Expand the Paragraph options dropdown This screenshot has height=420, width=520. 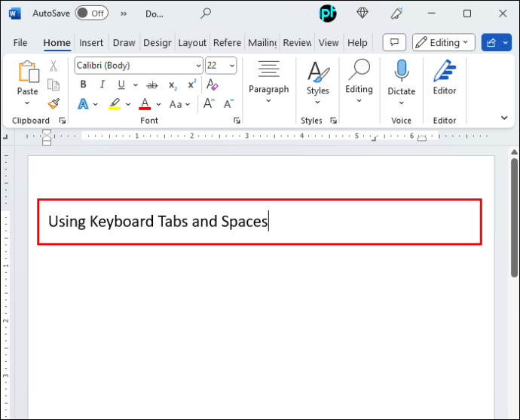click(268, 81)
